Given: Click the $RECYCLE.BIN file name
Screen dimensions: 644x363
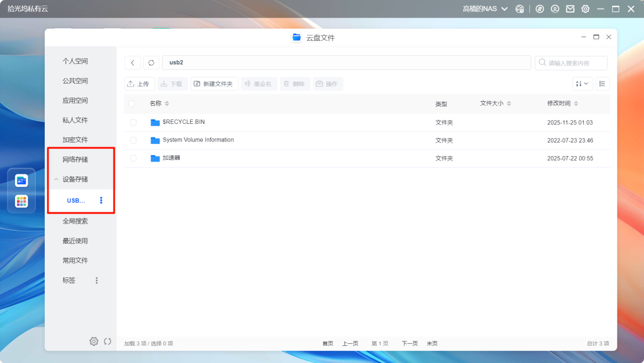Looking at the screenshot, I should click(184, 122).
